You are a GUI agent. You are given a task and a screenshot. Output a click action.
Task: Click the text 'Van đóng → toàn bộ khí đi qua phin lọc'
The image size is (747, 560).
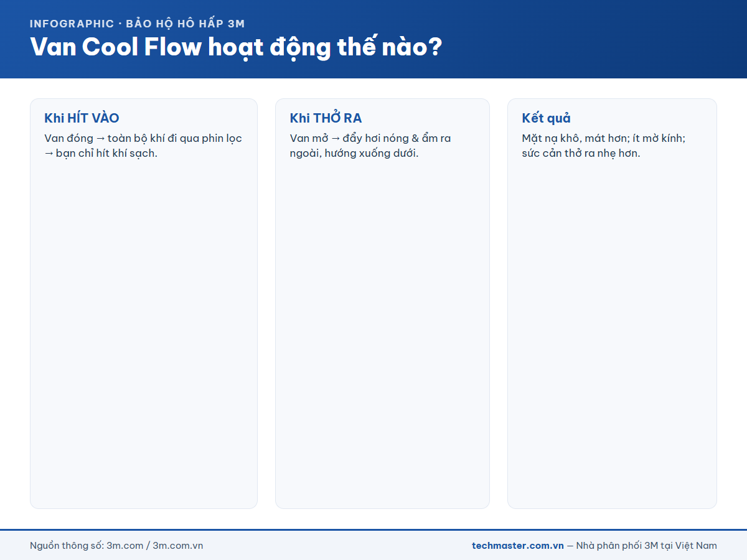(143, 138)
